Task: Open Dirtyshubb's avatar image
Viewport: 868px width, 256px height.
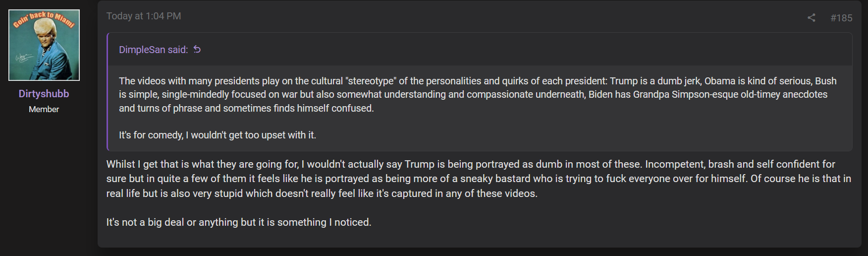Action: (44, 45)
